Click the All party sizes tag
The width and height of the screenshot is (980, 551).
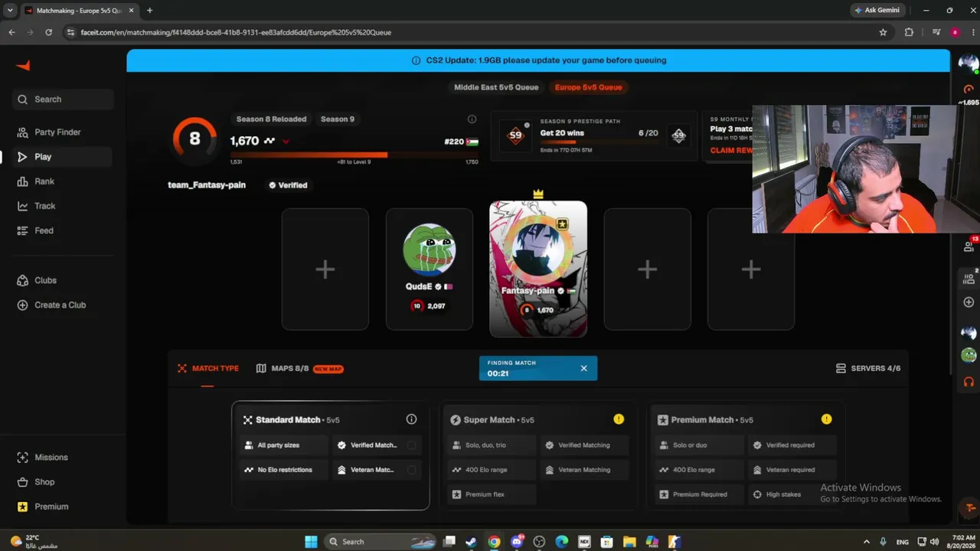pyautogui.click(x=284, y=445)
